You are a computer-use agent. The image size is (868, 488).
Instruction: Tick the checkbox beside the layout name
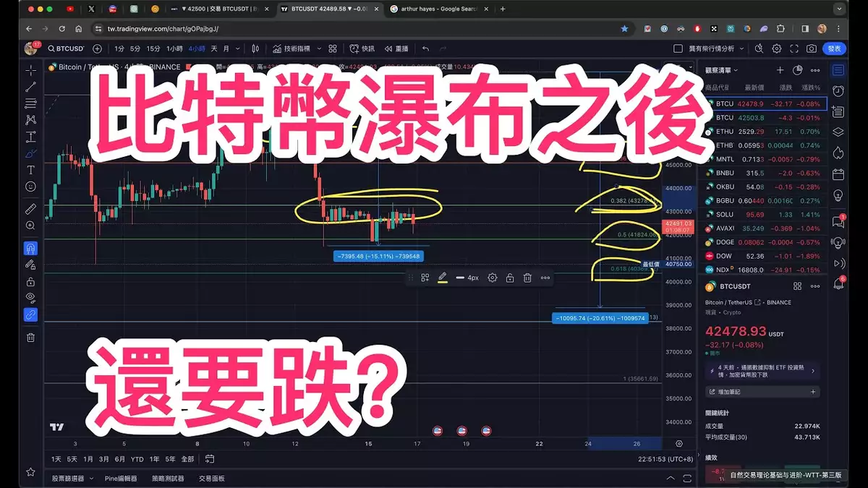[x=678, y=48]
